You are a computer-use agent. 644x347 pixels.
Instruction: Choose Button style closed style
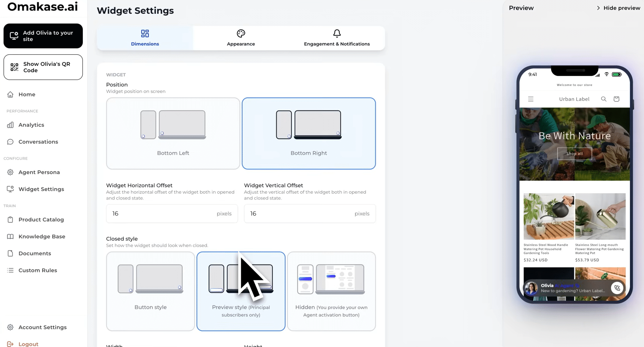(150, 291)
